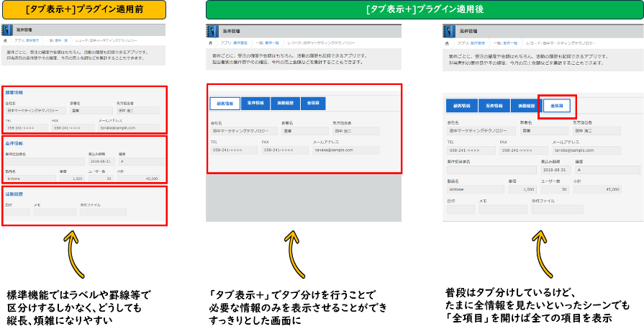Viewport: 644px width, 334px height.
Task: Click メールアドレス field in right screenshot
Action: [x=586, y=150]
